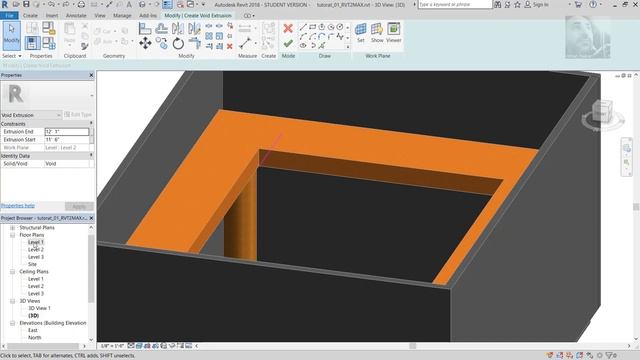
Task: Click the red Delete X in Modify panel
Action: point(230,47)
